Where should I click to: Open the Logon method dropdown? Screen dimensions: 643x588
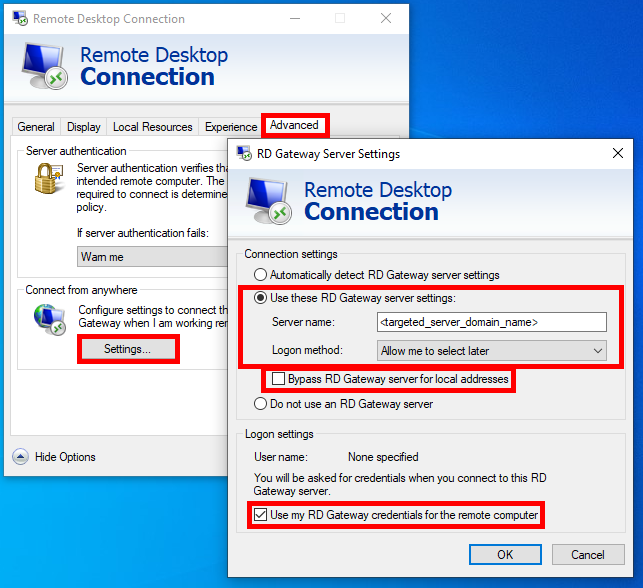point(492,350)
